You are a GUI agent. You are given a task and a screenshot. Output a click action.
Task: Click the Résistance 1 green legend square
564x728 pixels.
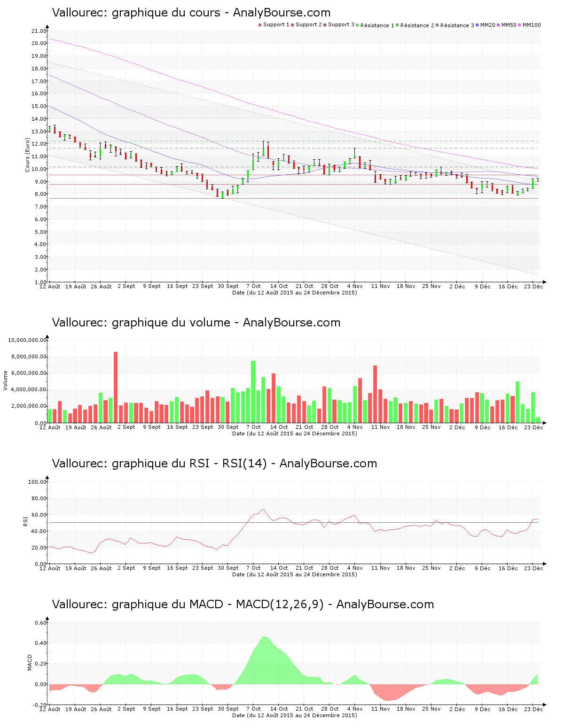pyautogui.click(x=357, y=25)
